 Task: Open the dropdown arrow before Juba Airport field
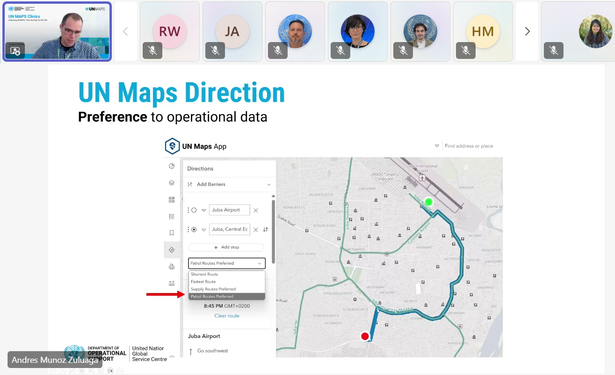(204, 211)
